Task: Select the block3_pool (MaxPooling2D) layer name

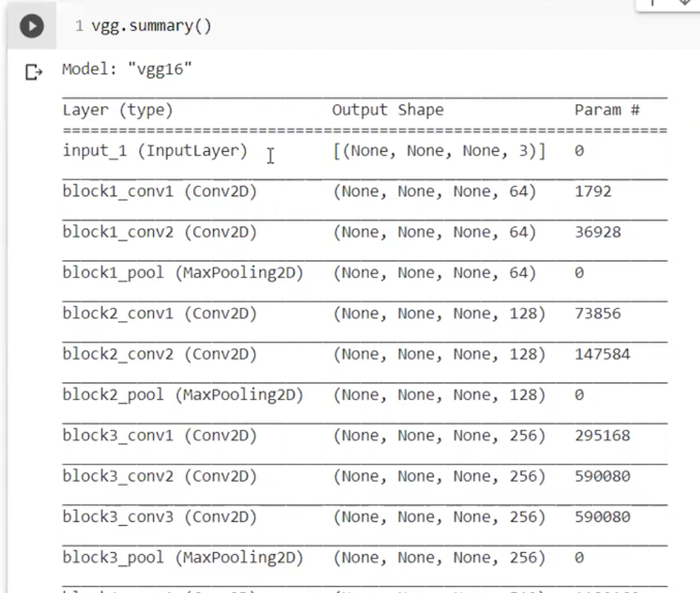Action: (183, 557)
